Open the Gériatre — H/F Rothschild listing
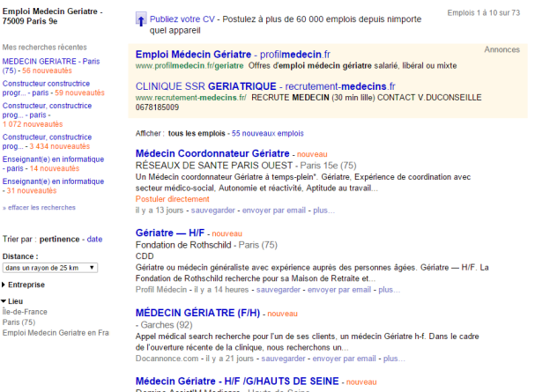This screenshot has height=392, width=535. point(172,233)
